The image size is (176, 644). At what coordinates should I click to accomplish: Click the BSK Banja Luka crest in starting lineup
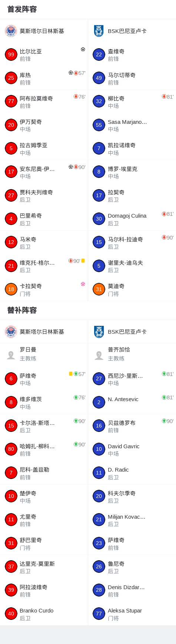(99, 31)
